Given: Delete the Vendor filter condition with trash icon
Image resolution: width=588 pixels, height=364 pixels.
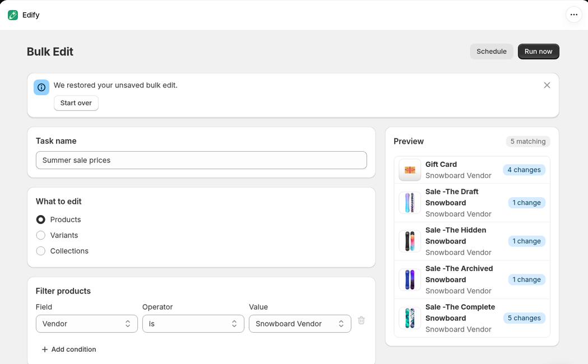Looking at the screenshot, I should pos(361,320).
